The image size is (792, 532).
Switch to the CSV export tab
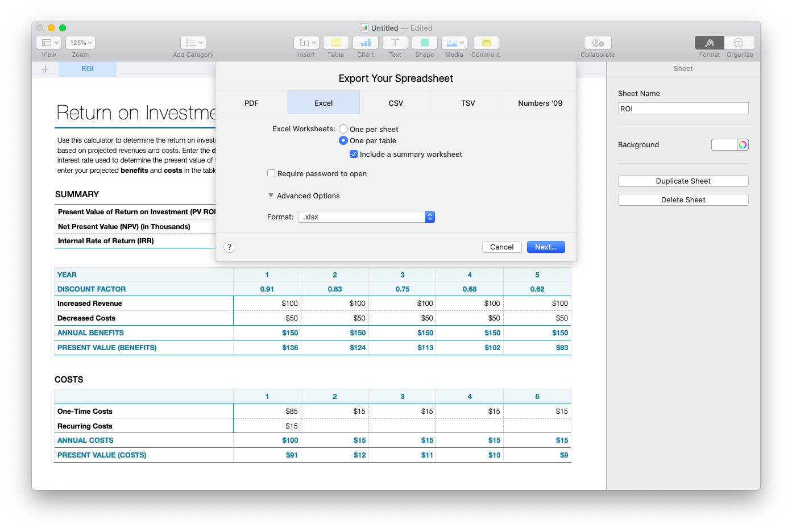tap(395, 103)
